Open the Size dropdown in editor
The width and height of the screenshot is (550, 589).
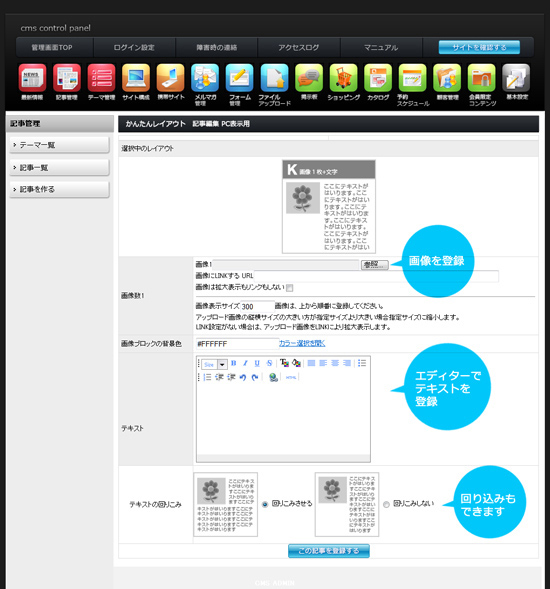click(x=214, y=364)
